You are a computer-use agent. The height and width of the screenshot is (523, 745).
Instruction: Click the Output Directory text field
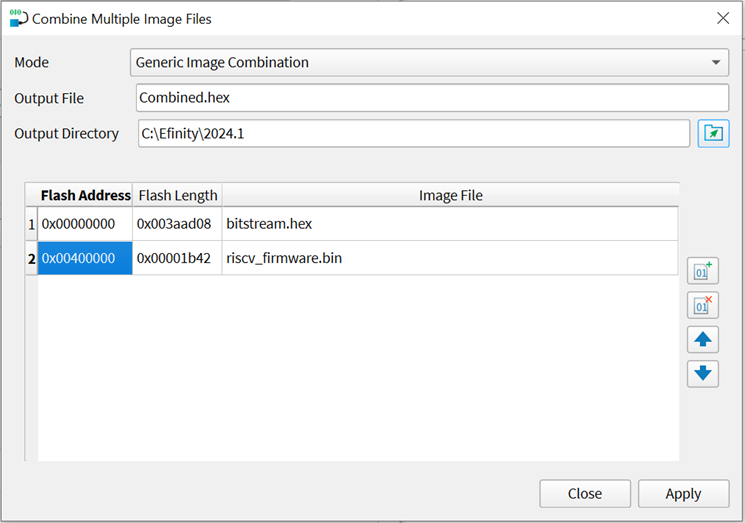click(x=413, y=133)
